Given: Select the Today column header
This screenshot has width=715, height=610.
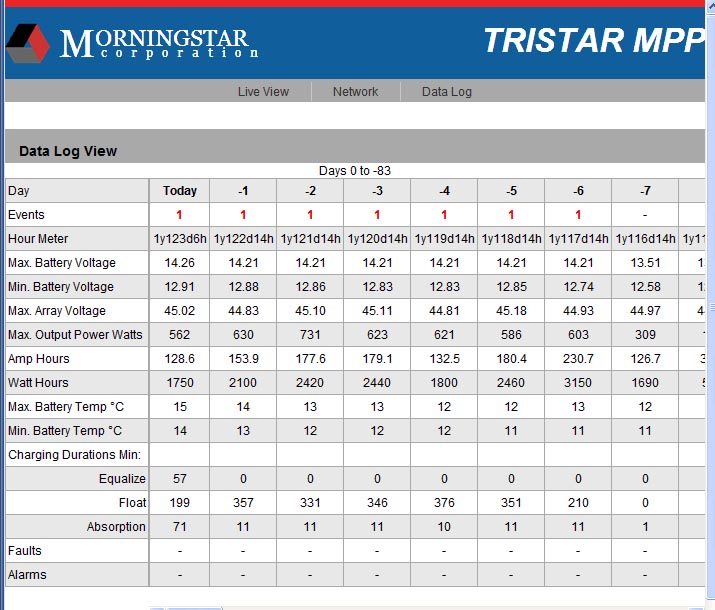Looking at the screenshot, I should [x=180, y=191].
